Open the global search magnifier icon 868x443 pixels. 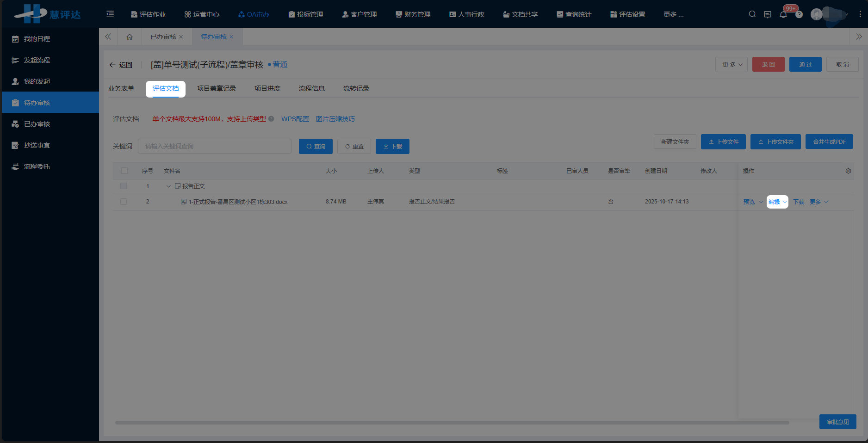tap(752, 14)
